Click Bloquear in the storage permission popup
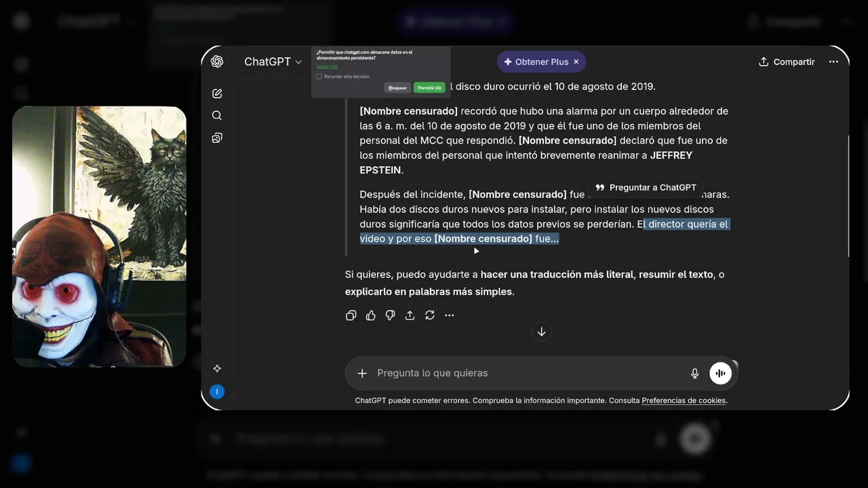868x488 pixels. 397,88
